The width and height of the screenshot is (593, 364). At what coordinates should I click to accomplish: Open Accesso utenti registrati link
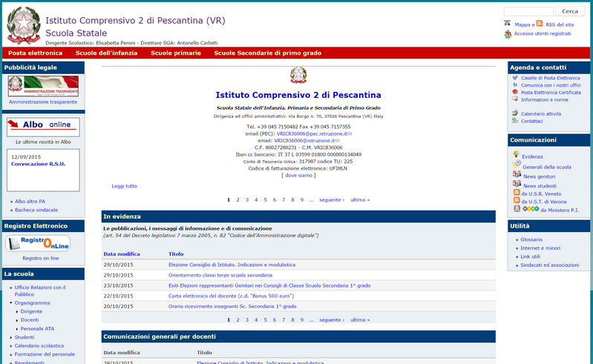coord(543,33)
